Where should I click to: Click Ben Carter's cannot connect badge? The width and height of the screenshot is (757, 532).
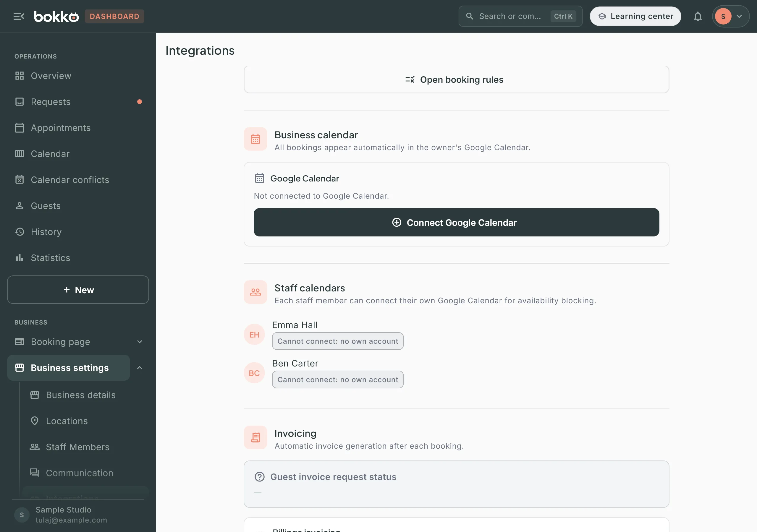tap(338, 380)
